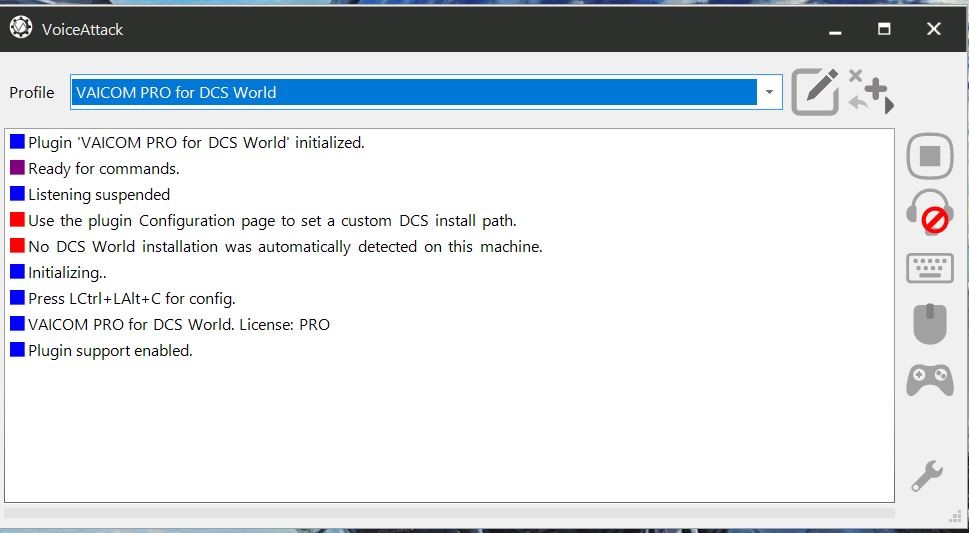Toggle joystick buttons with the gamepad icon
Screen dimensions: 969x533
pyautogui.click(x=930, y=380)
